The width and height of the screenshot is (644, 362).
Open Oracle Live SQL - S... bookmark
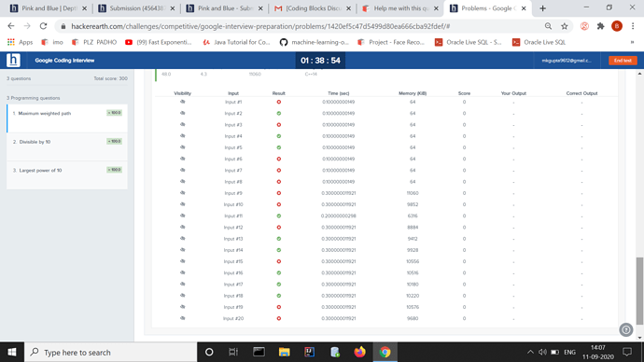[x=469, y=42]
